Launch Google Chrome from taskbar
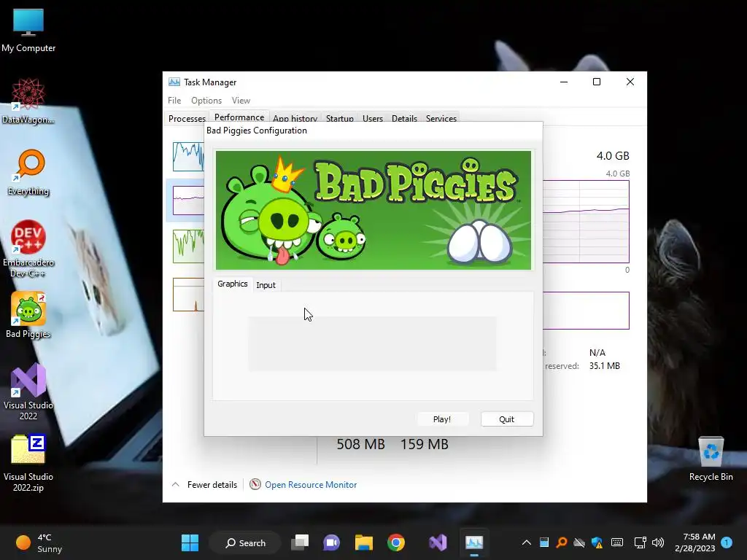 click(x=396, y=542)
